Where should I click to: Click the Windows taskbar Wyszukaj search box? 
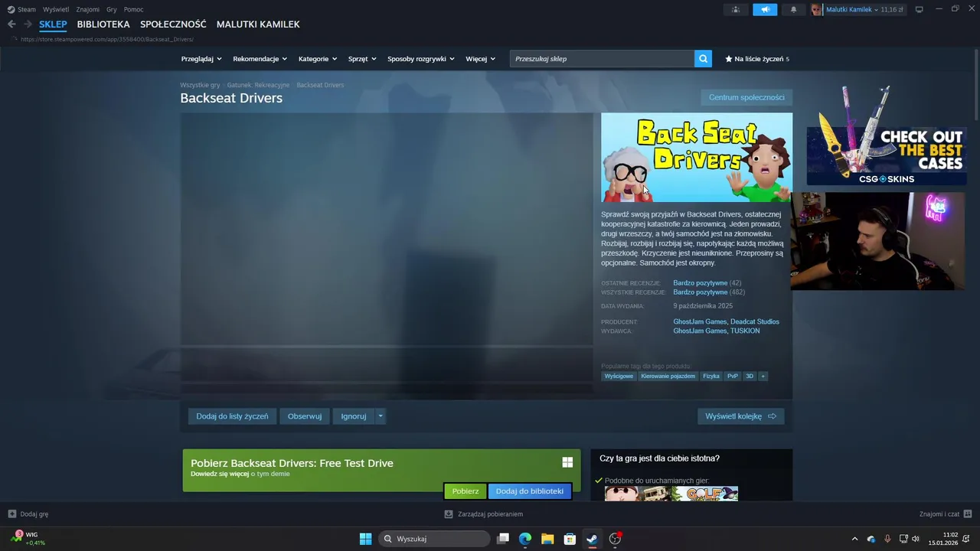tap(435, 539)
